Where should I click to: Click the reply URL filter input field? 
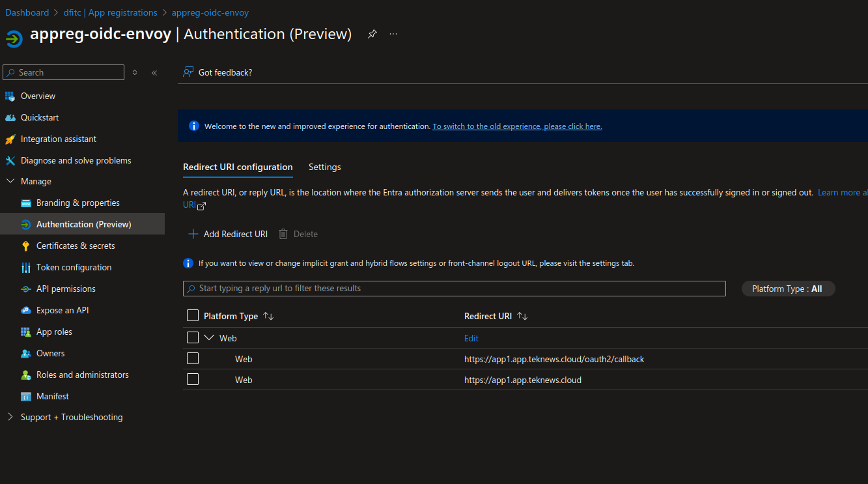(455, 289)
